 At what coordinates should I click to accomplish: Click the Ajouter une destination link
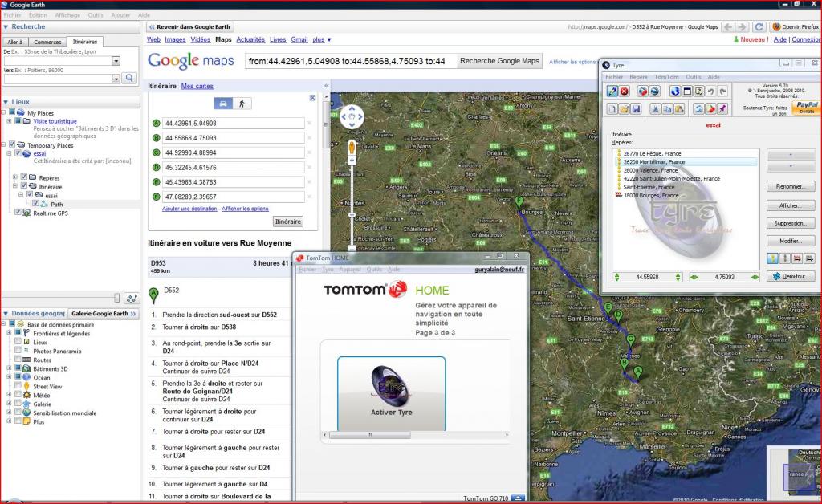(x=189, y=209)
